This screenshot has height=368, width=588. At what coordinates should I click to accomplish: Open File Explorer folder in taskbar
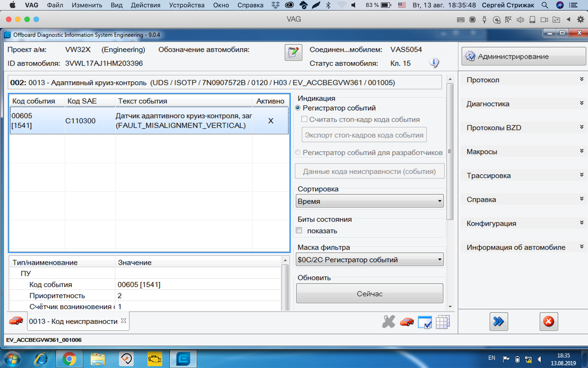[98, 359]
